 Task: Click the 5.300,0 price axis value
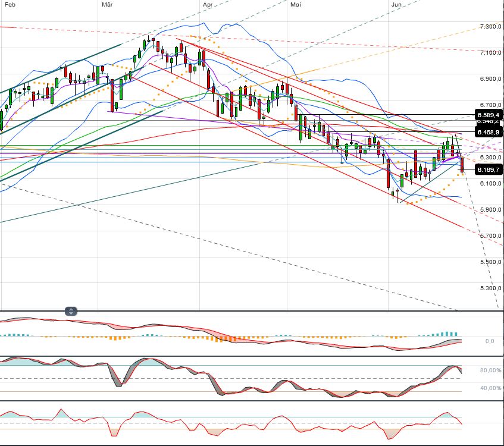490,287
